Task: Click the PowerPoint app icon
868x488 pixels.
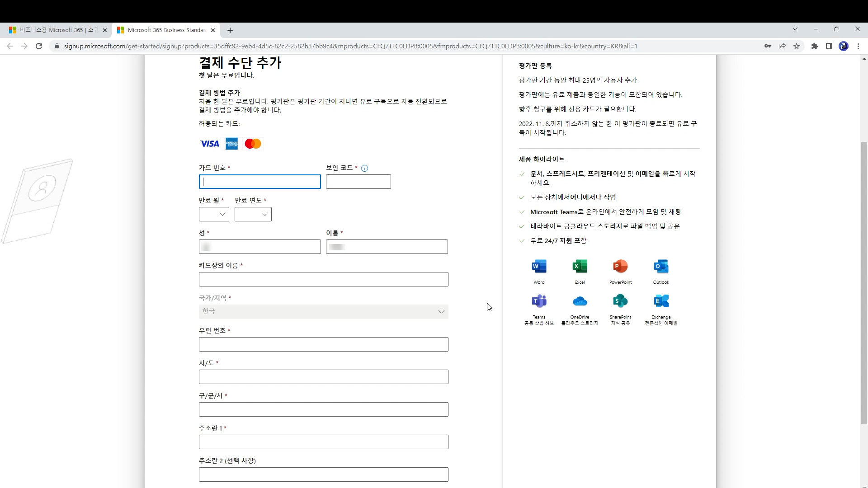Action: [620, 266]
